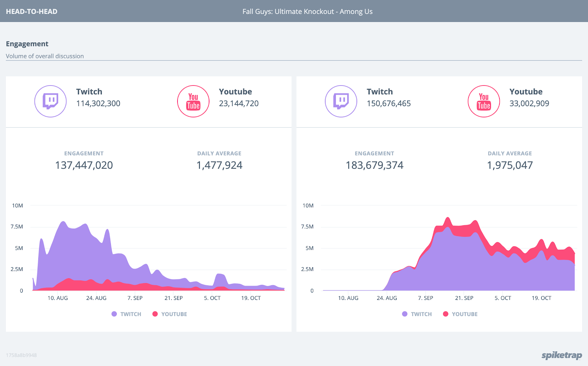This screenshot has height=366, width=588.
Task: Click the Volume of overall discussion subtitle
Action: (x=45, y=56)
